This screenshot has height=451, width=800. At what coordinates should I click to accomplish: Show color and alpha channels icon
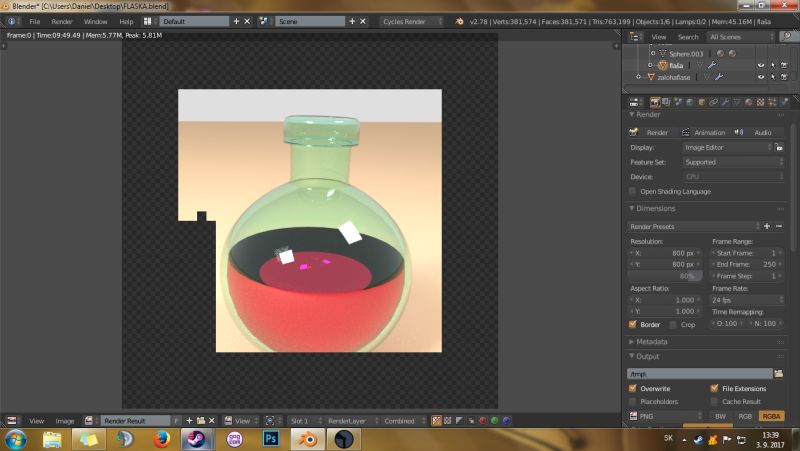coord(436,421)
